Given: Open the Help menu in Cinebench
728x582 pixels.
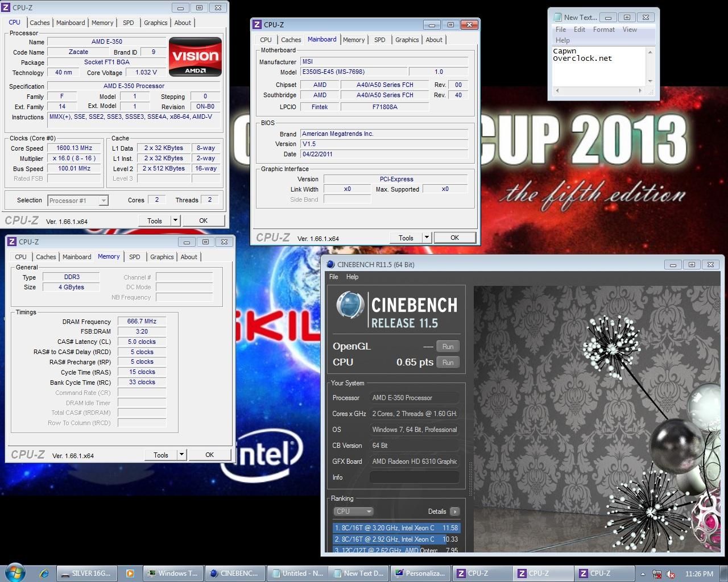Looking at the screenshot, I should point(353,277).
